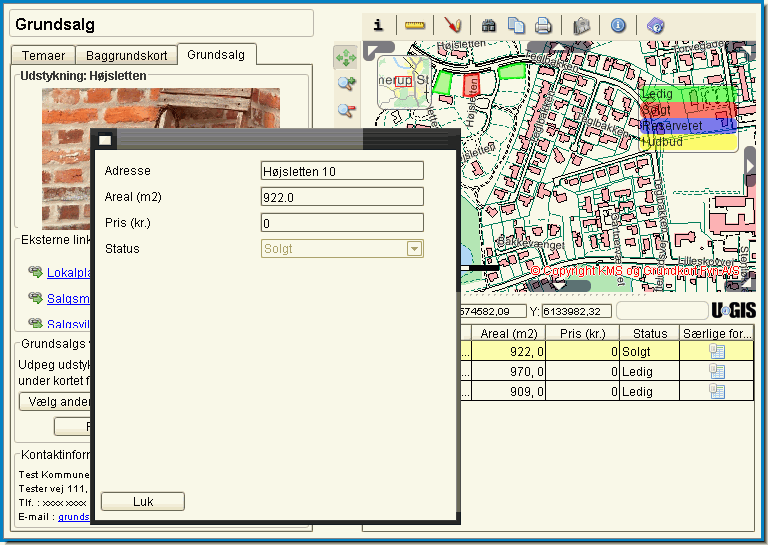Click the Areal (m2) column header
Image resolution: width=768 pixels, height=545 pixels.
(508, 333)
